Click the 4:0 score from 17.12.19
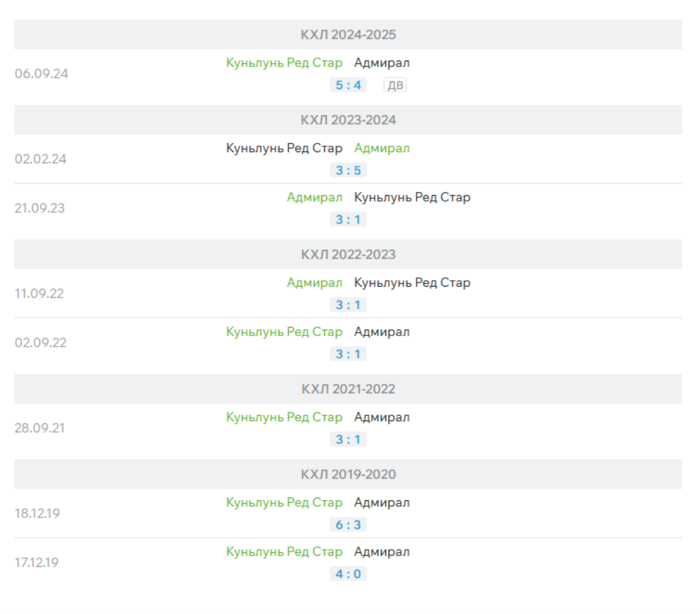The image size is (700, 614). [348, 574]
